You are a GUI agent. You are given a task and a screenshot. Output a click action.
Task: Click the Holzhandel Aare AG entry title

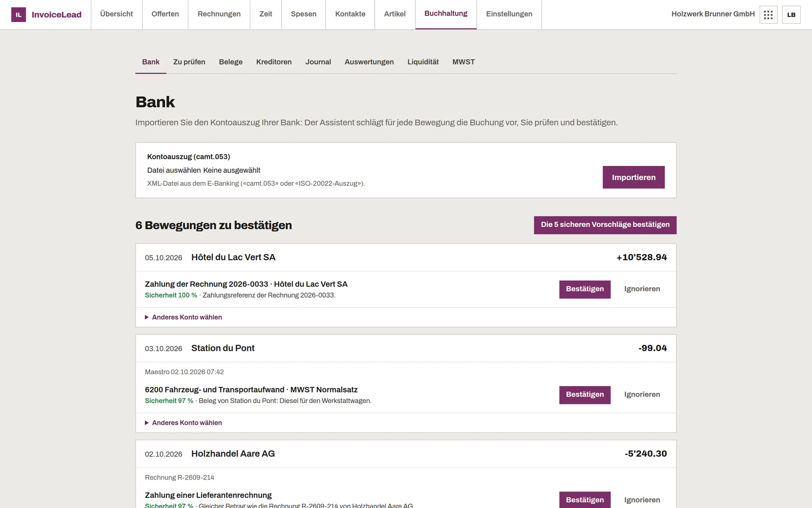click(x=233, y=454)
